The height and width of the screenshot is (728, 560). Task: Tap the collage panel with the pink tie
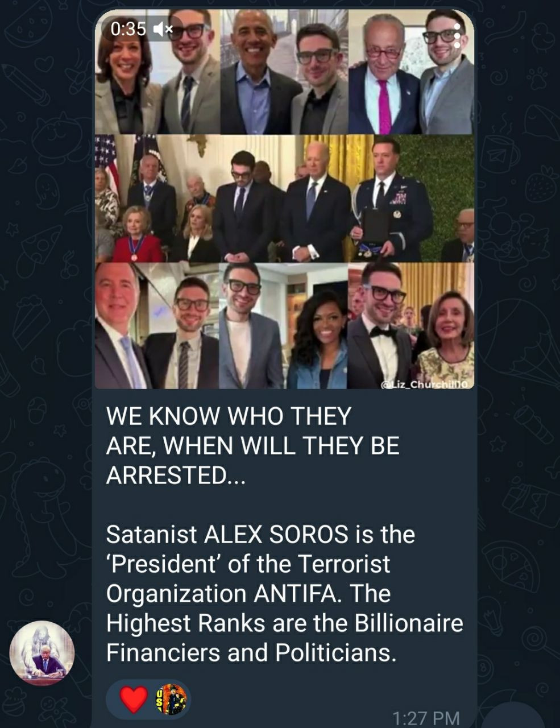(411, 72)
